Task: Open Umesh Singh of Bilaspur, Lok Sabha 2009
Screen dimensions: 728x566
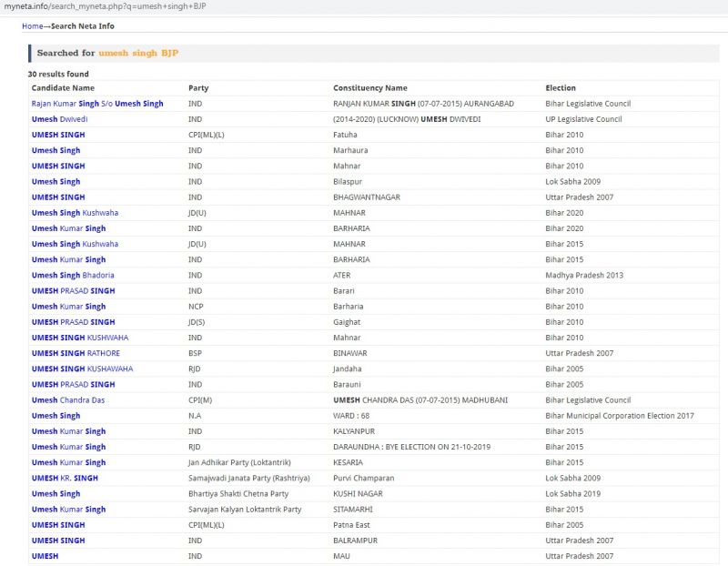Action: (x=56, y=182)
